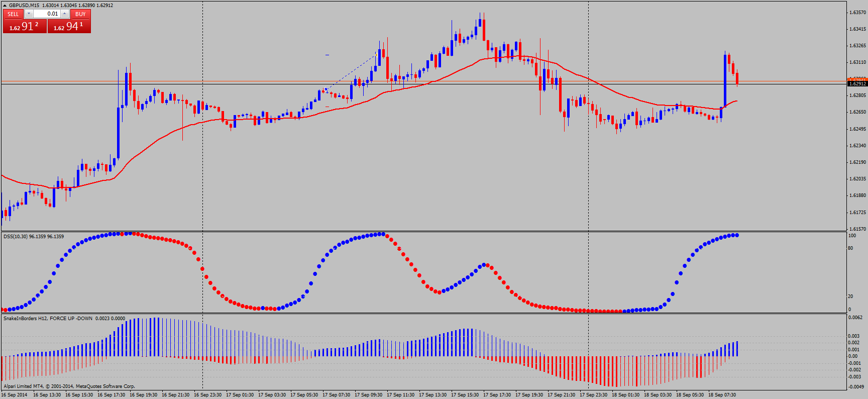Click the 16 Sep 2014 time axis label
The width and height of the screenshot is (868, 399).
click(x=14, y=395)
